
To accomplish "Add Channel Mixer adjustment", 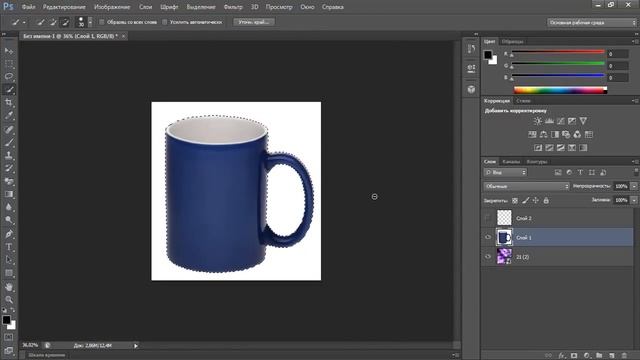I will (577, 134).
